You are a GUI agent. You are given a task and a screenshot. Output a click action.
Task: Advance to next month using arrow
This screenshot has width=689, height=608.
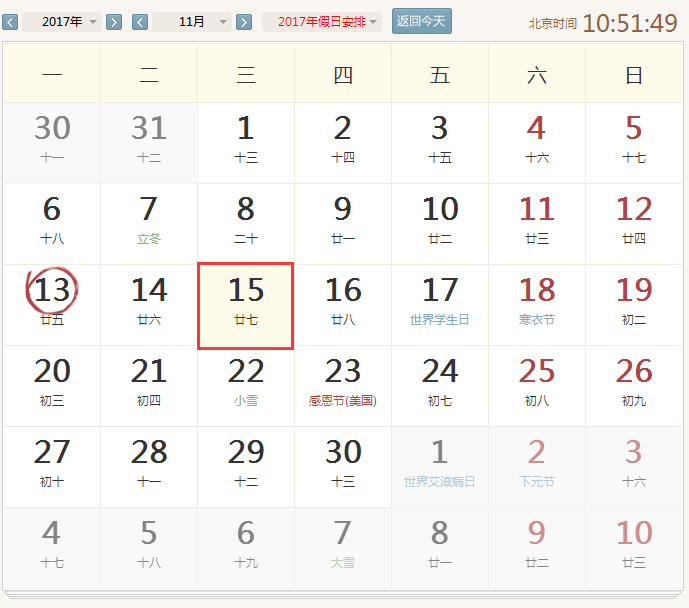coord(244,22)
